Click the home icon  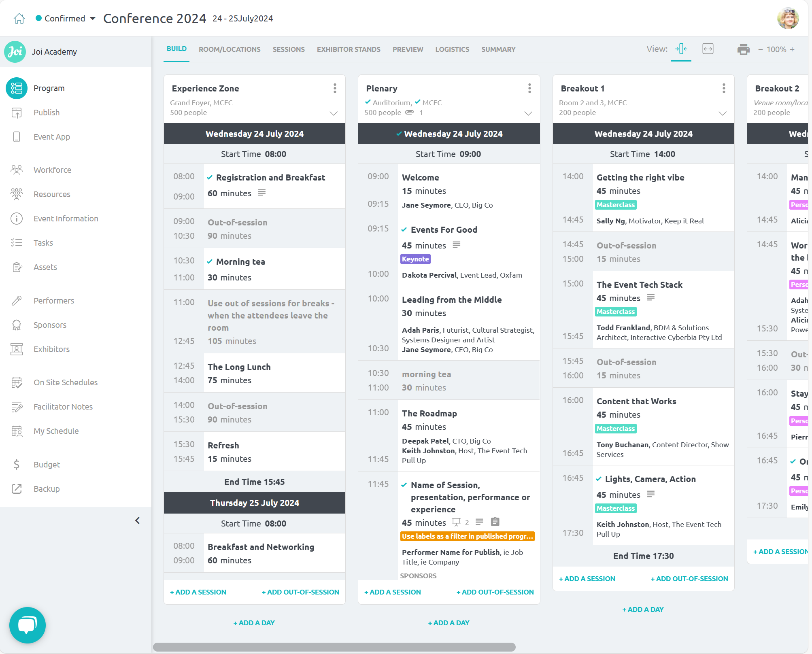(x=19, y=19)
